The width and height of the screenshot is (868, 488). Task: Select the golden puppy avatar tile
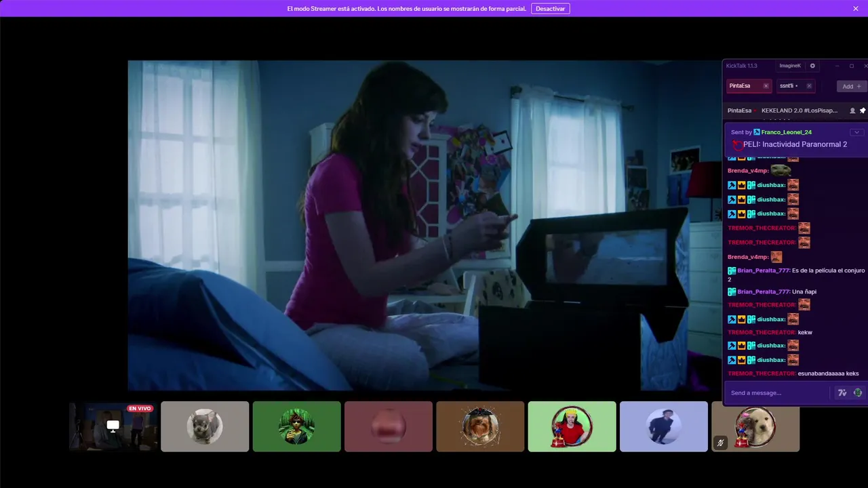(755, 426)
